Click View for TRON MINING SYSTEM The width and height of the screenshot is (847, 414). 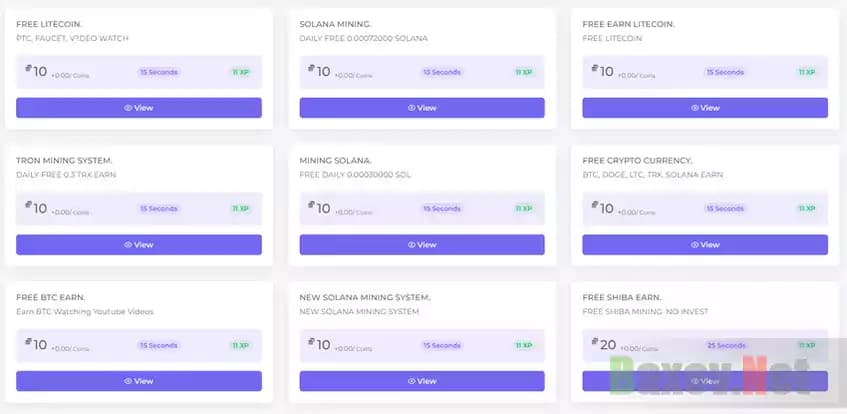coord(139,244)
